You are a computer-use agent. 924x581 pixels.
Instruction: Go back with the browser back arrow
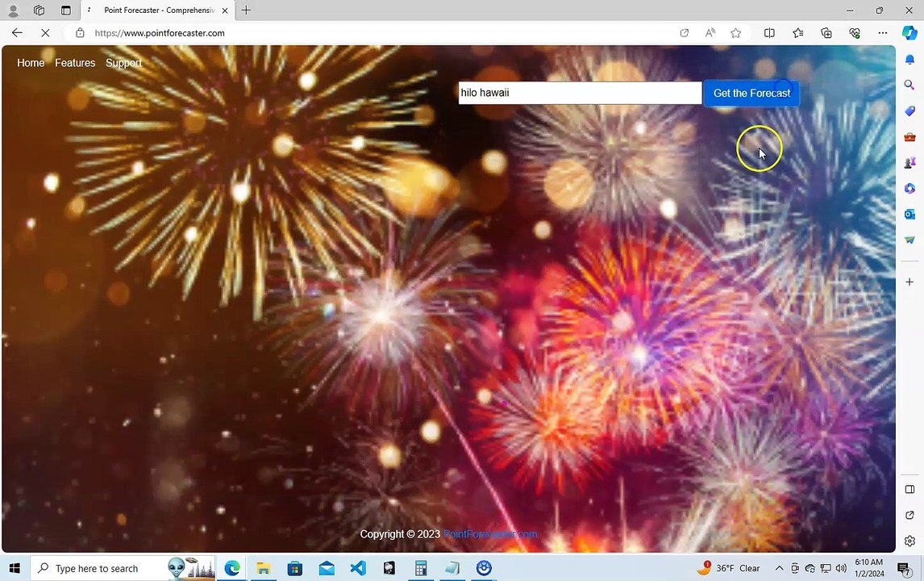17,33
